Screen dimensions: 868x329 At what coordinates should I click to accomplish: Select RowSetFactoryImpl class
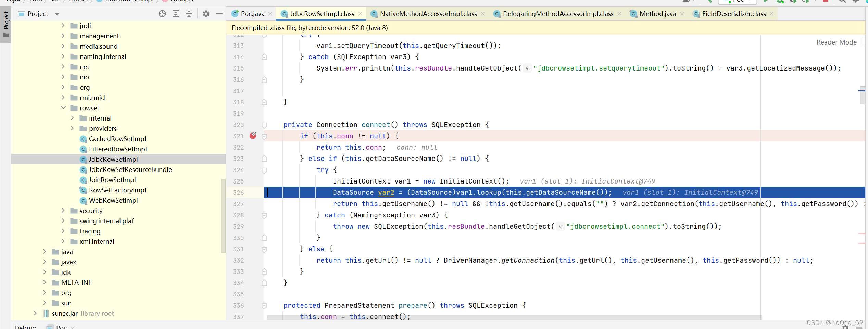pos(117,190)
